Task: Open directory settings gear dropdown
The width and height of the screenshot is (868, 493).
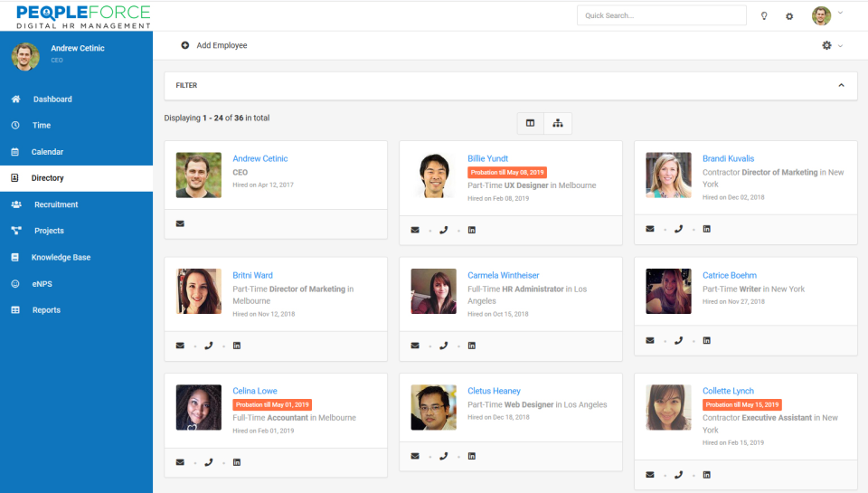Action: (832, 45)
